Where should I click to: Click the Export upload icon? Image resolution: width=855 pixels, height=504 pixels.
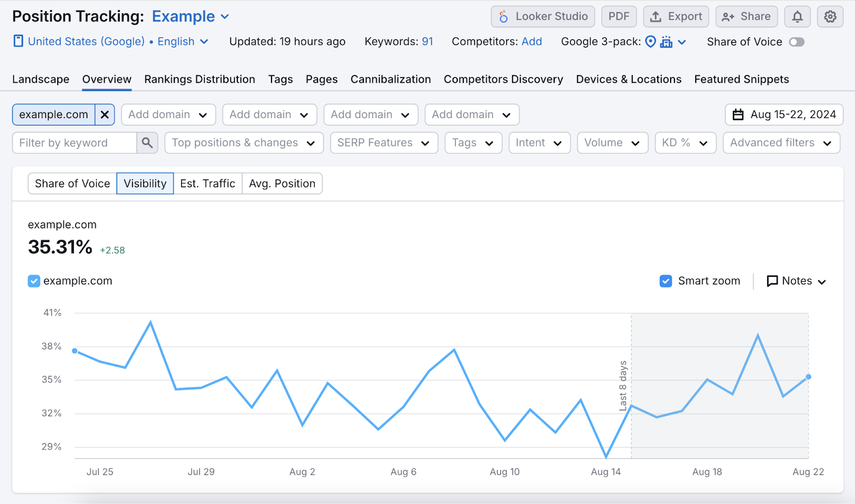click(x=655, y=17)
